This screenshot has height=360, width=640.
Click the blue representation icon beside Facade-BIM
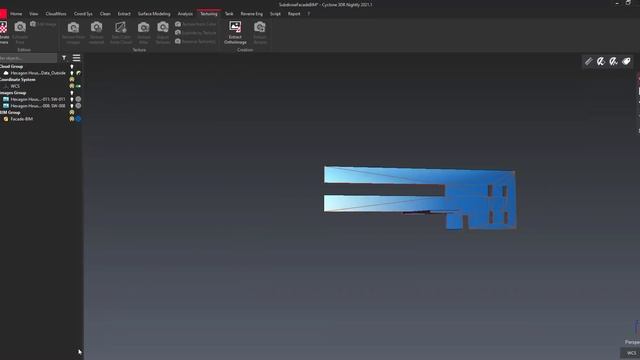coord(78,119)
